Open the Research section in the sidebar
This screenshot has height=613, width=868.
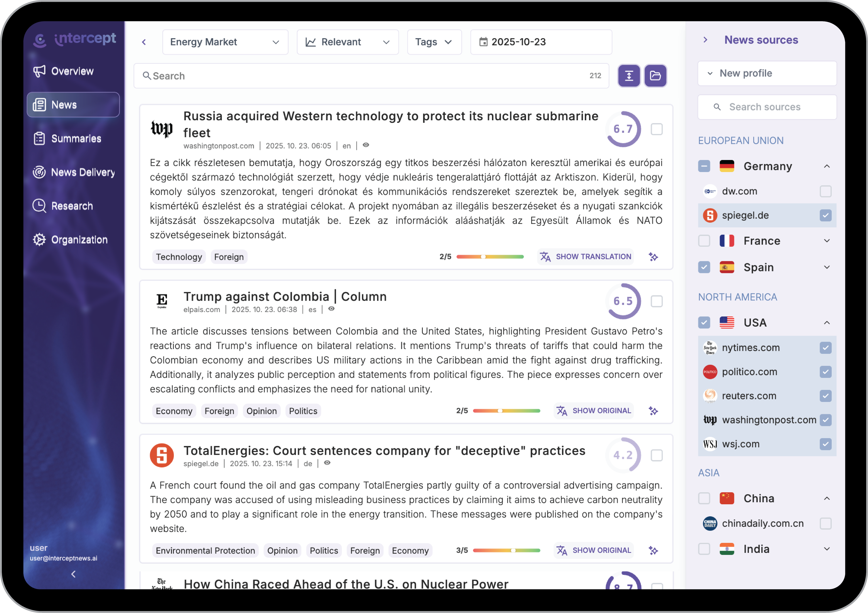click(72, 206)
